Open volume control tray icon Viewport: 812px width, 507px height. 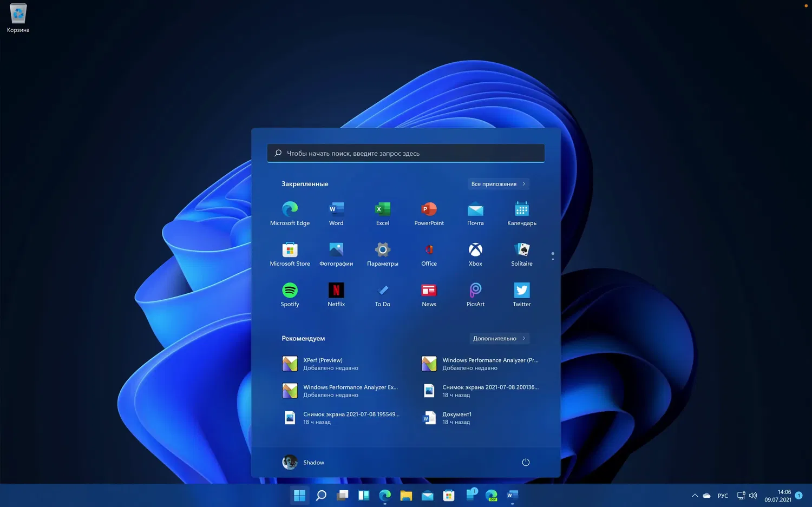pyautogui.click(x=752, y=496)
